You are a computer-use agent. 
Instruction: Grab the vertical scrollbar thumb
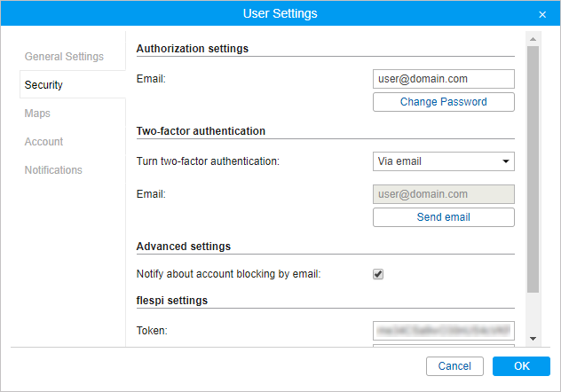pos(533,169)
